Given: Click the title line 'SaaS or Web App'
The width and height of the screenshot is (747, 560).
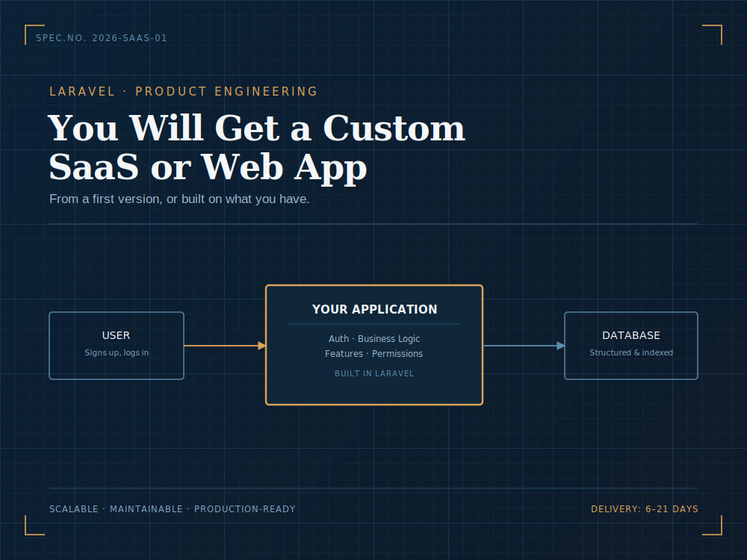Looking at the screenshot, I should [x=208, y=167].
